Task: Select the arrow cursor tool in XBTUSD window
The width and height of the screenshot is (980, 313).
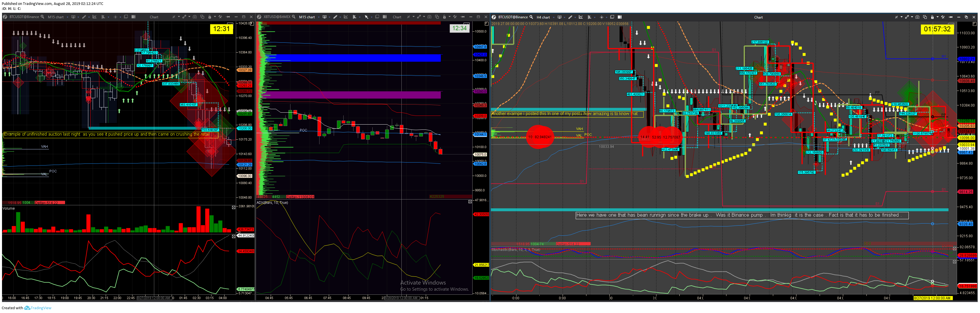Action: click(366, 17)
